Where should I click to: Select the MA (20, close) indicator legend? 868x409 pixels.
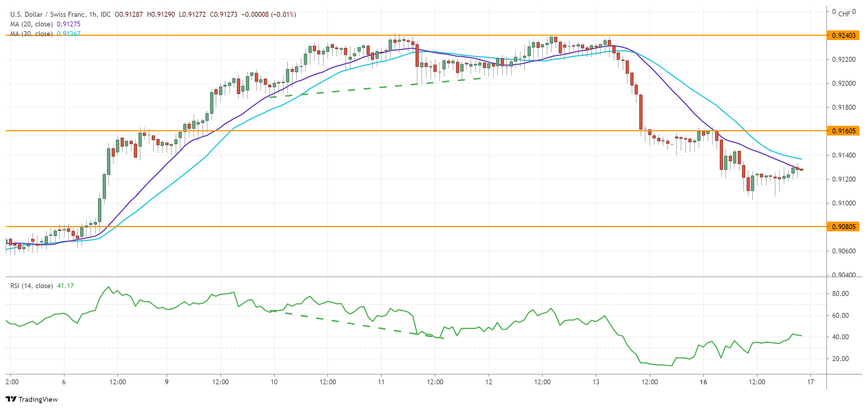click(x=32, y=24)
